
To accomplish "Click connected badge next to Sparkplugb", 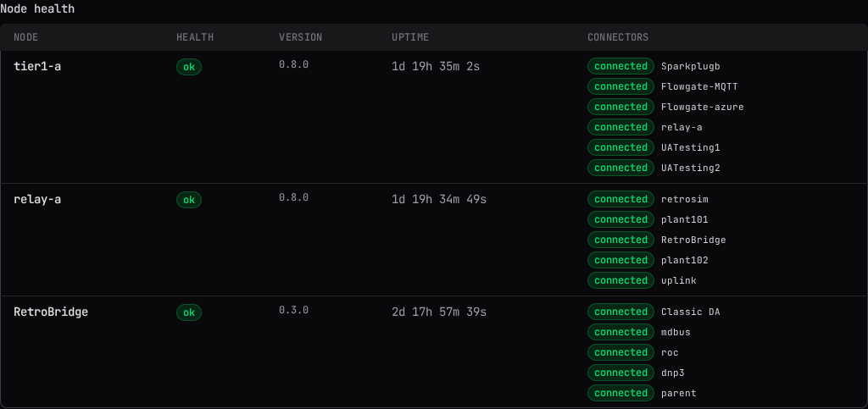I will click(620, 66).
